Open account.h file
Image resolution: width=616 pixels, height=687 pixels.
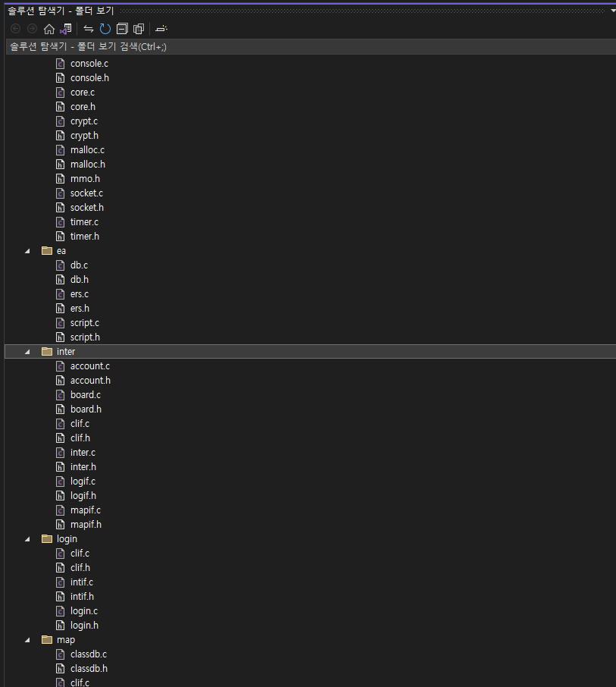click(91, 381)
